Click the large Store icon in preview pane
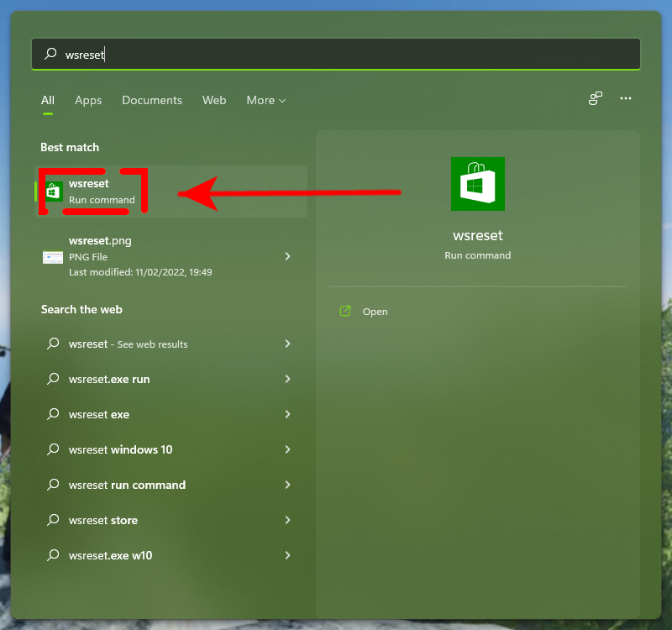672x630 pixels. click(x=477, y=184)
